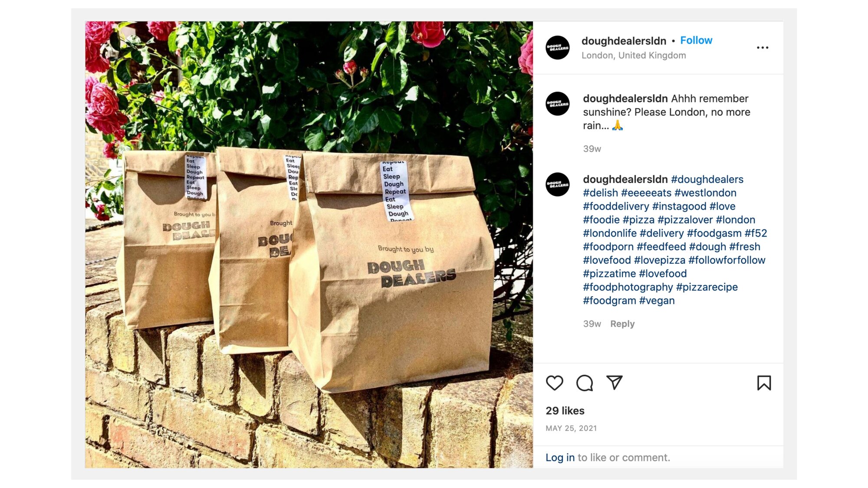The height and width of the screenshot is (488, 868).
Task: Click the paper bags post photo
Action: coord(309,245)
